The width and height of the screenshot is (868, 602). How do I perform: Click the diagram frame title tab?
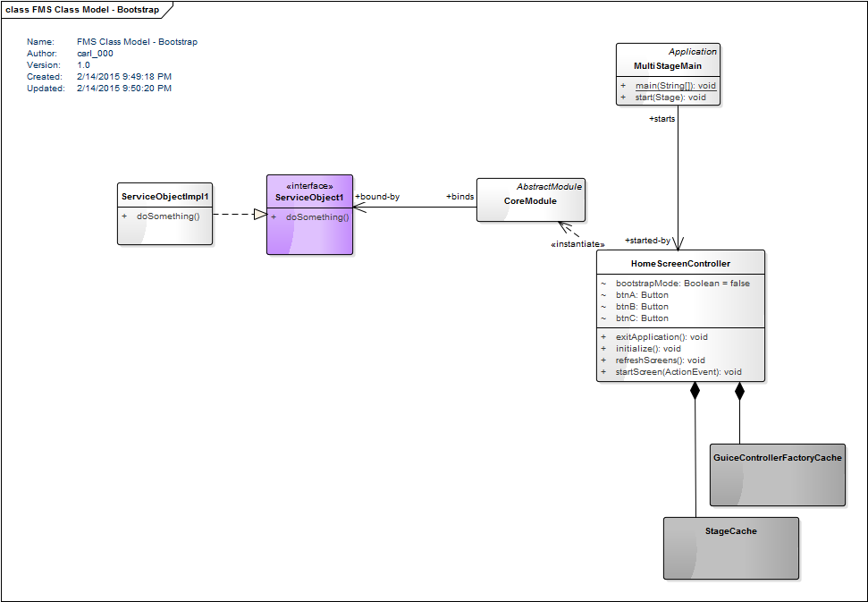[x=86, y=10]
